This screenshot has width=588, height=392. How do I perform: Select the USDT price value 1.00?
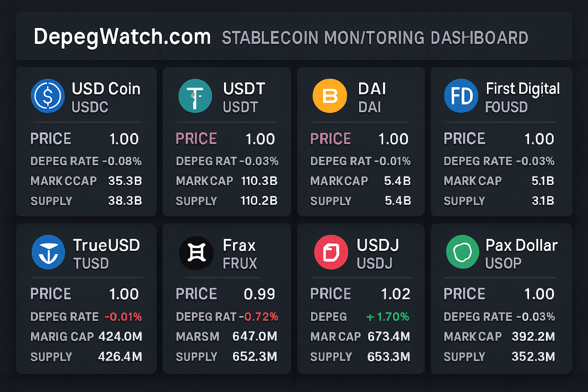pos(260,139)
